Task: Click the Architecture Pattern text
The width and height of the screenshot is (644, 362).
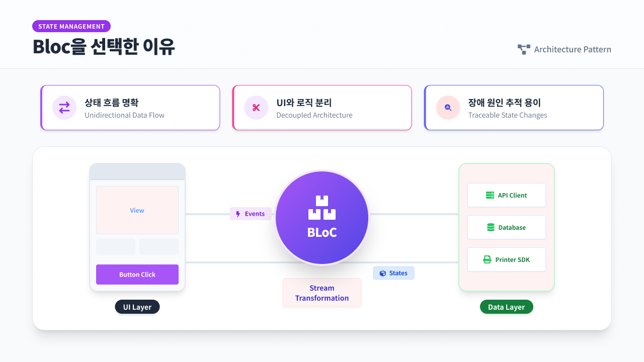Action: point(573,49)
